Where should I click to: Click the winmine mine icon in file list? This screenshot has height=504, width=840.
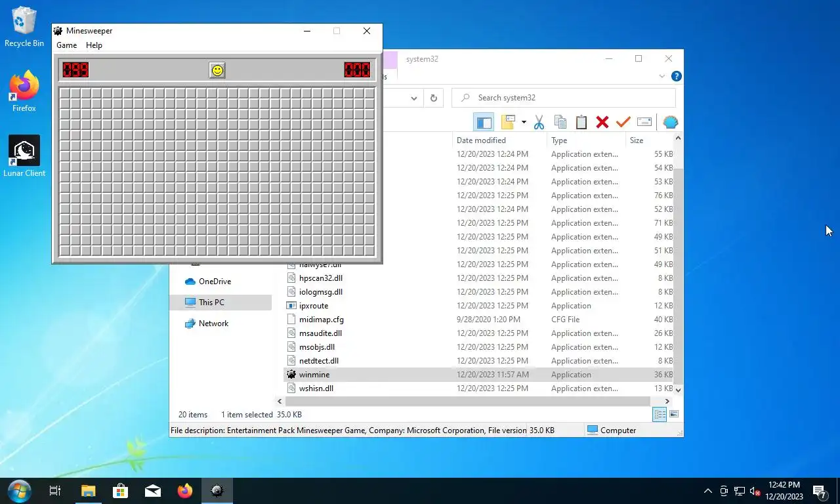pyautogui.click(x=292, y=375)
